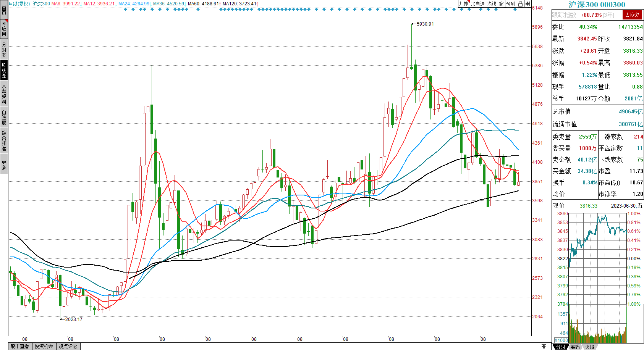Open 股市直播 bottom tab

[x=20, y=346]
